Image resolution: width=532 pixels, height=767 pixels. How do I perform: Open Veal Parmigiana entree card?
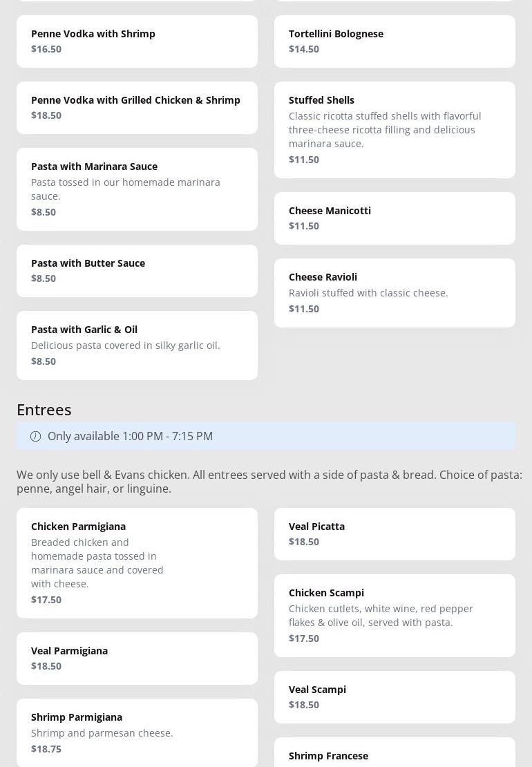tap(137, 659)
